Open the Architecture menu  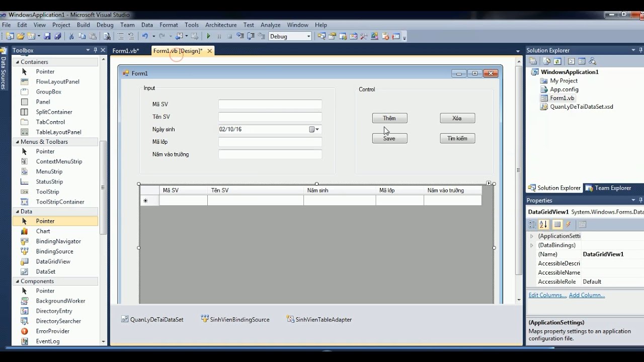tap(221, 25)
